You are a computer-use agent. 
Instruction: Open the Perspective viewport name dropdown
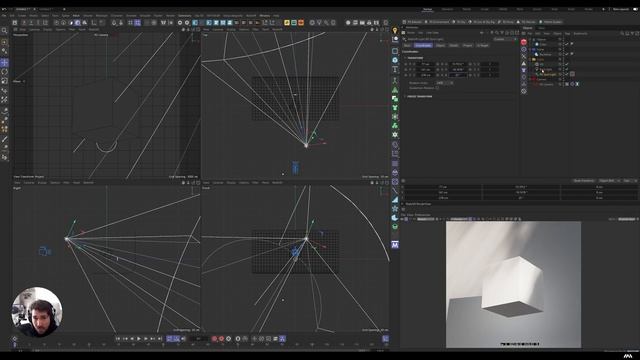coord(20,35)
